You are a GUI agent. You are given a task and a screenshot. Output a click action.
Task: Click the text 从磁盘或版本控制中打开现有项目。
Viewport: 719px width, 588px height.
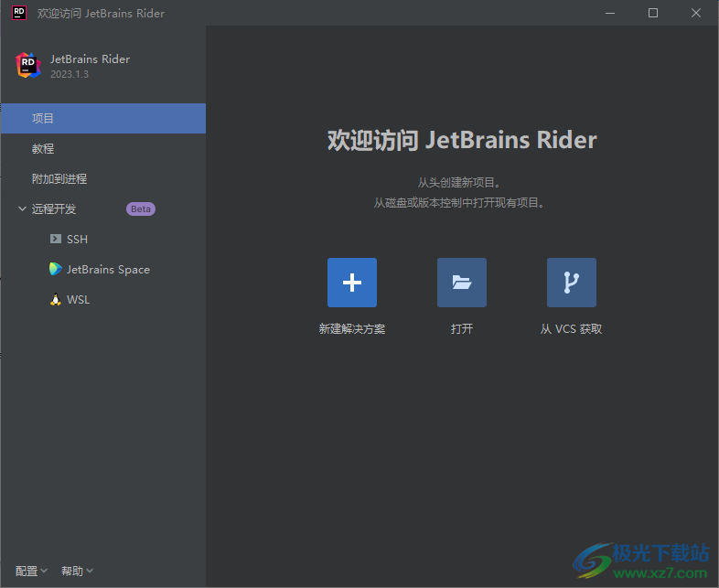(x=459, y=203)
